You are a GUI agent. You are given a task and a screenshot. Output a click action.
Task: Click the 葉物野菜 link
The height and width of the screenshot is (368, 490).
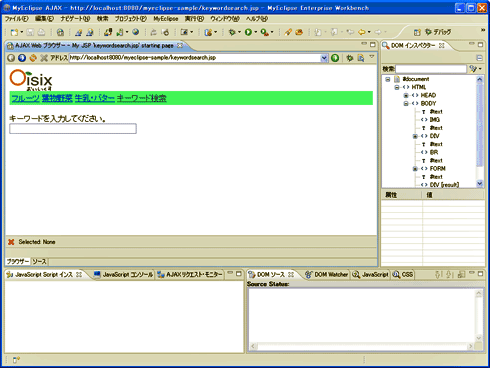point(57,98)
